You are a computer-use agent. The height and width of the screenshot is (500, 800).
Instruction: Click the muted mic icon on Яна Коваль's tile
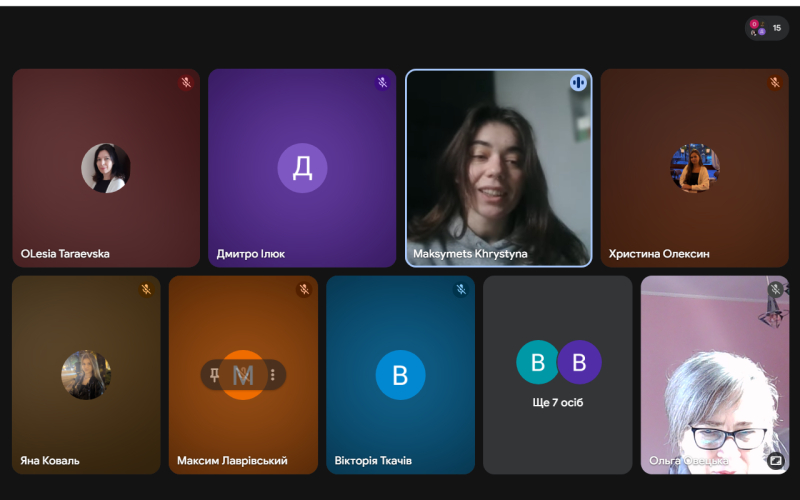146,290
